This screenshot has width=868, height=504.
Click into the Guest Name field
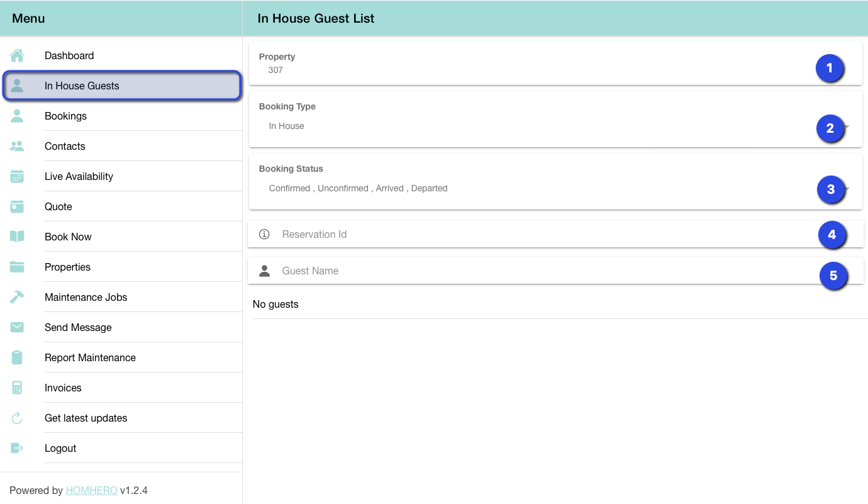point(535,271)
